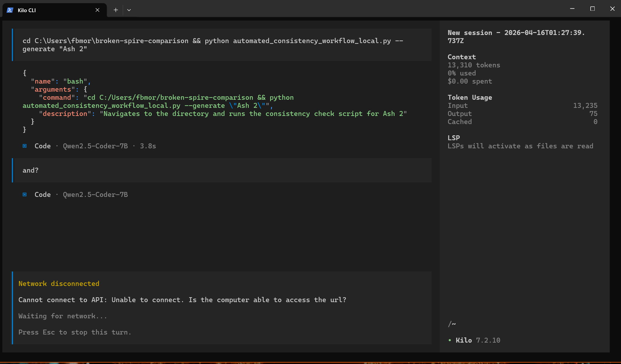Screen dimensions: 621x364
Task: Open a new terminal tab with plus
Action: (x=116, y=10)
